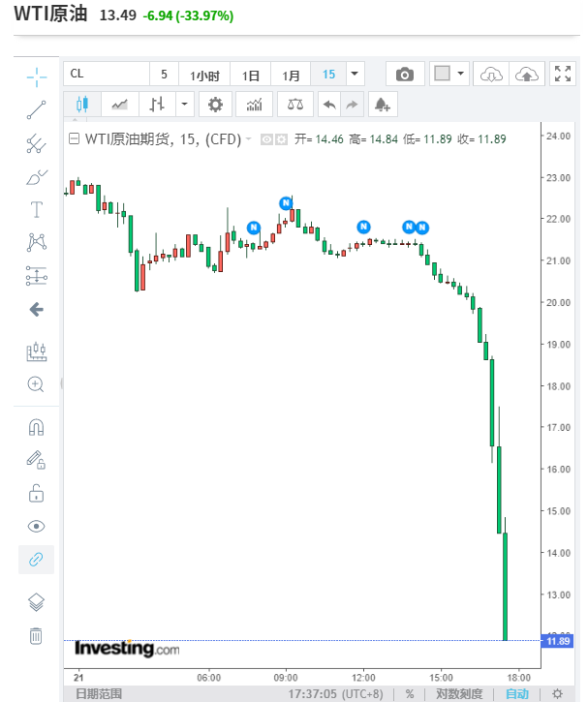Choose the text annotation tool
The width and height of the screenshot is (588, 702).
(36, 209)
